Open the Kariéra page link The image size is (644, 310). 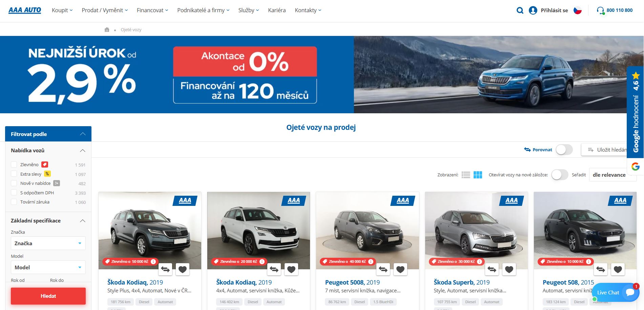click(277, 10)
